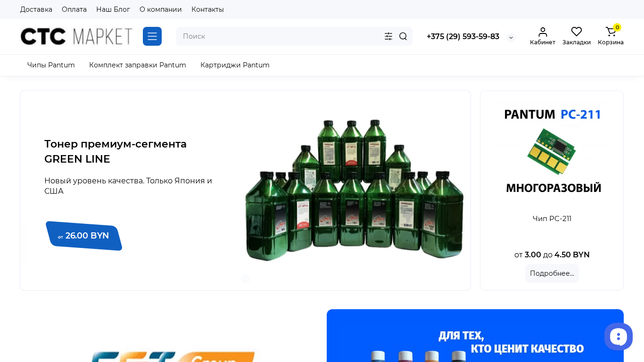Open the Кабинет account icon

coord(543,36)
